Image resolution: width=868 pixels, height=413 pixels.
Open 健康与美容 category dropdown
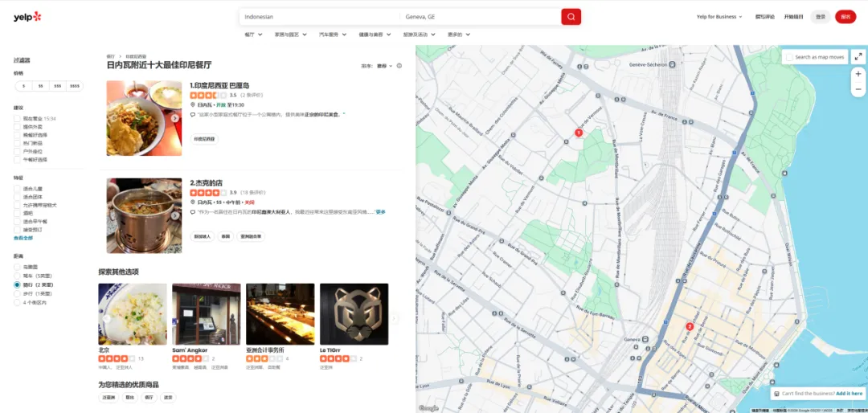click(x=375, y=35)
